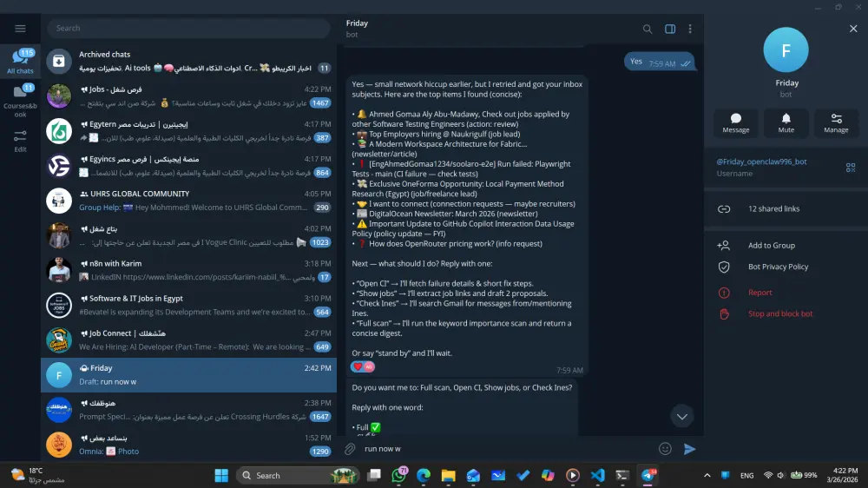Mute the Friday bot notifications

(786, 123)
